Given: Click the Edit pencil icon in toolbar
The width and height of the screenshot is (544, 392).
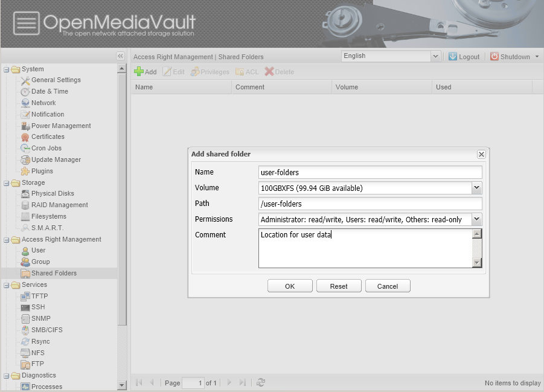Looking at the screenshot, I should (167, 71).
